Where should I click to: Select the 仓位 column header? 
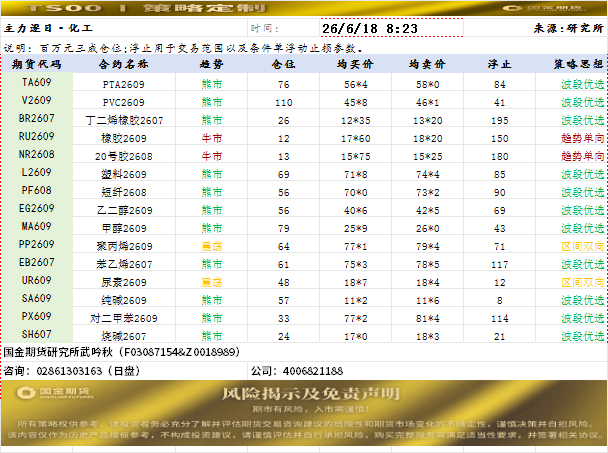click(x=283, y=64)
